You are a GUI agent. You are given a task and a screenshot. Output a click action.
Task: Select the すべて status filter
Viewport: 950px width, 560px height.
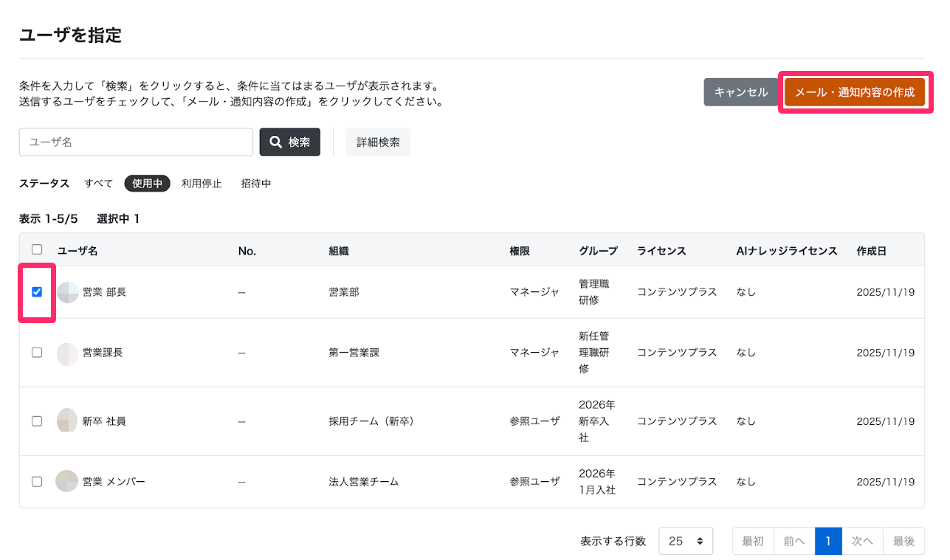[x=99, y=184]
